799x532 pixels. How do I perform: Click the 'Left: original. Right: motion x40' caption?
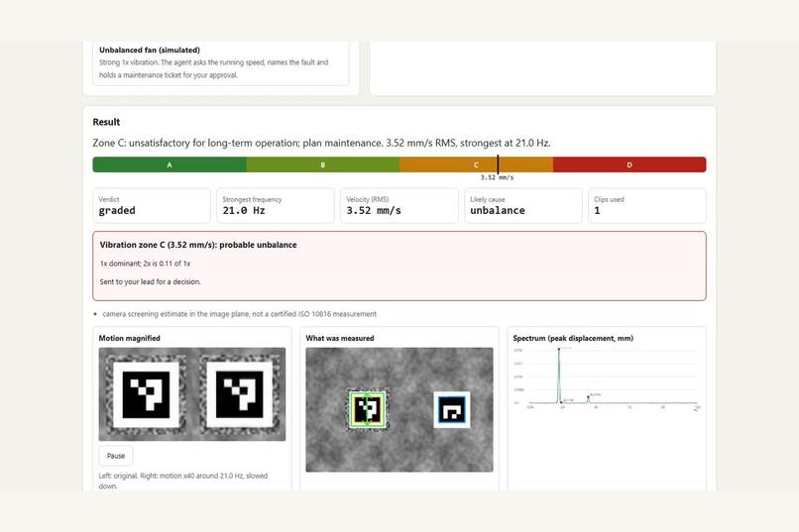[x=183, y=481]
